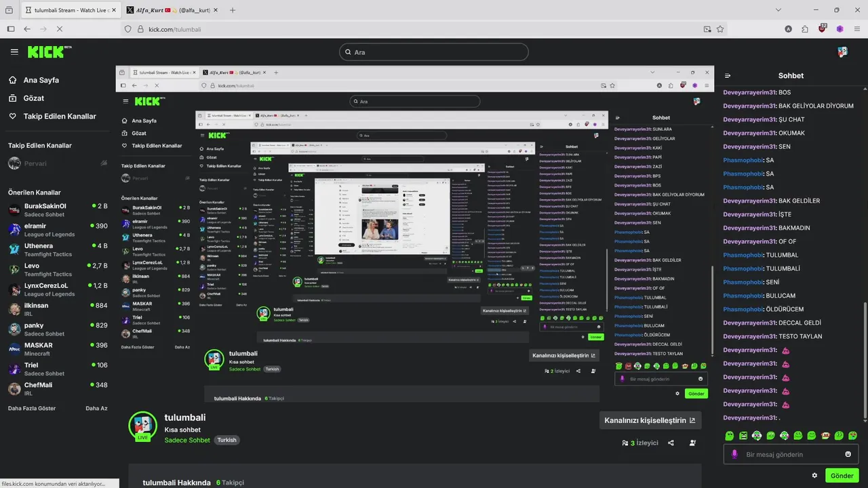Click the heart icon for Takip Edilen Kanallar

(x=13, y=117)
